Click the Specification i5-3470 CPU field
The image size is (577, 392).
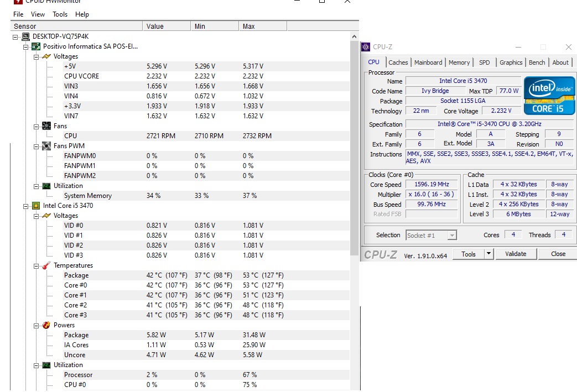490,124
